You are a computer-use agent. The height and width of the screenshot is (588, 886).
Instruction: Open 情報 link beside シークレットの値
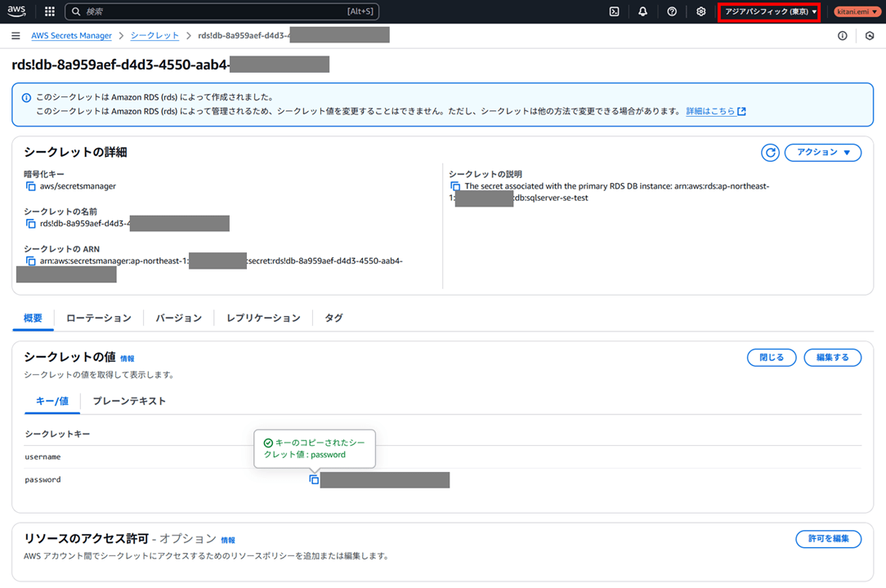pyautogui.click(x=128, y=359)
